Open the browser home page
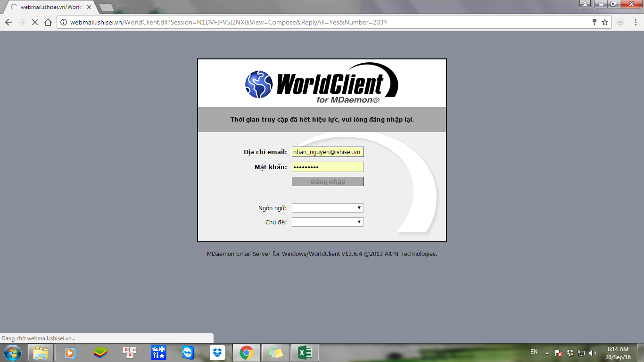Viewport: 644px width, 362px height. pos(48,22)
